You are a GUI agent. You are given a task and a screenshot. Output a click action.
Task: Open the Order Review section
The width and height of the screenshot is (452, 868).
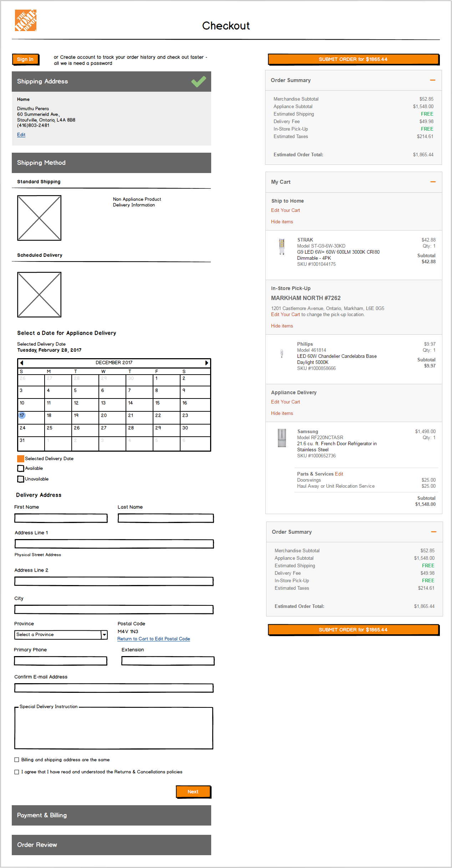(x=111, y=845)
